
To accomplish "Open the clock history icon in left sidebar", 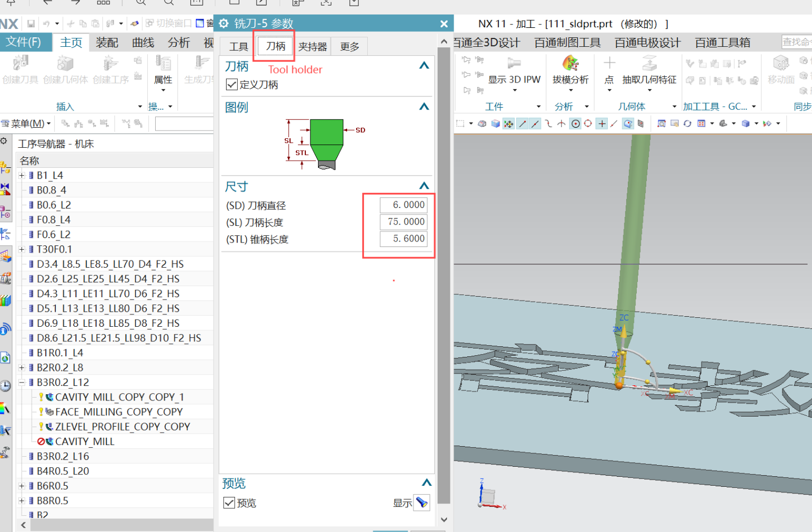I will point(5,385).
